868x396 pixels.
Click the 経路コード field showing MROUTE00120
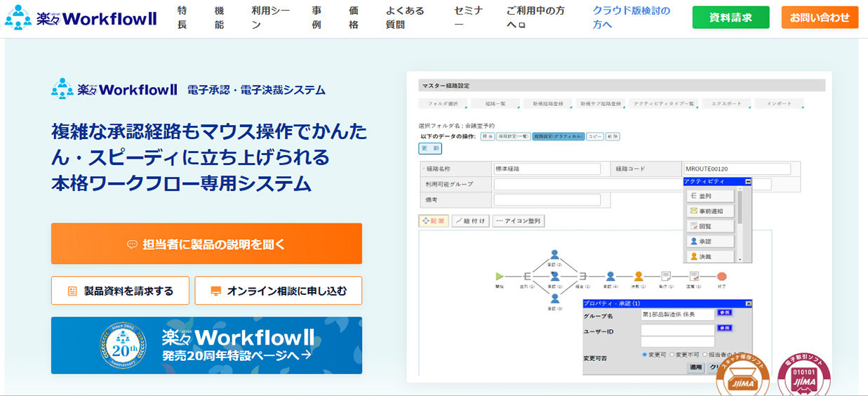click(737, 169)
